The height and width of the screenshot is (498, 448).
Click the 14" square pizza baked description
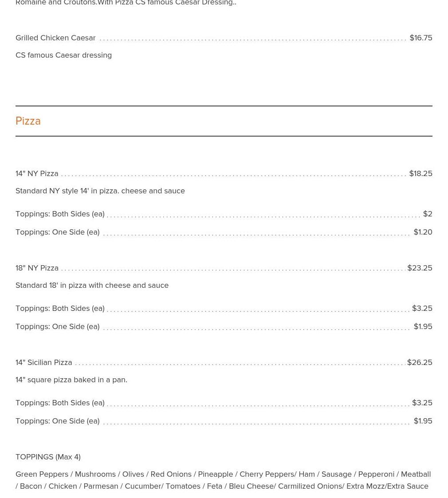[71, 380]
